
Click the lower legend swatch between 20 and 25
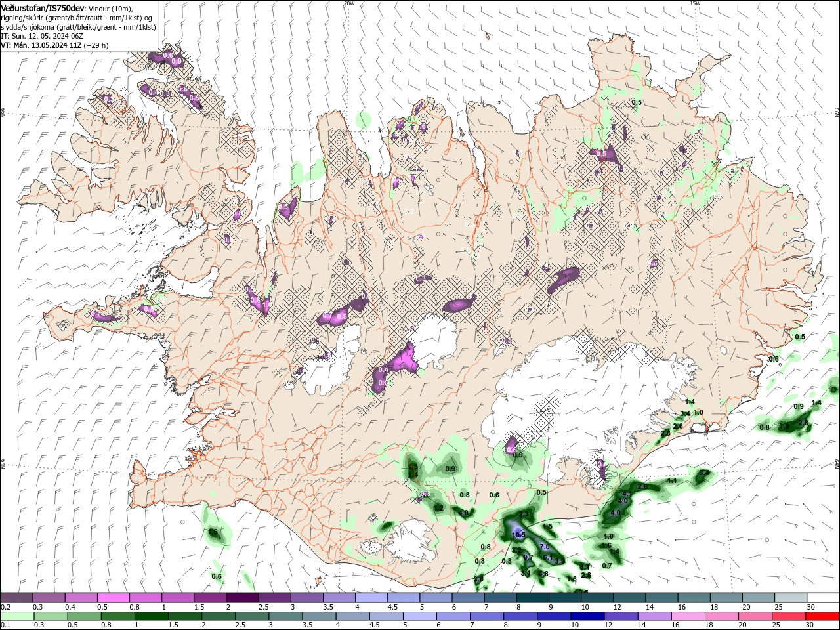click(755, 616)
